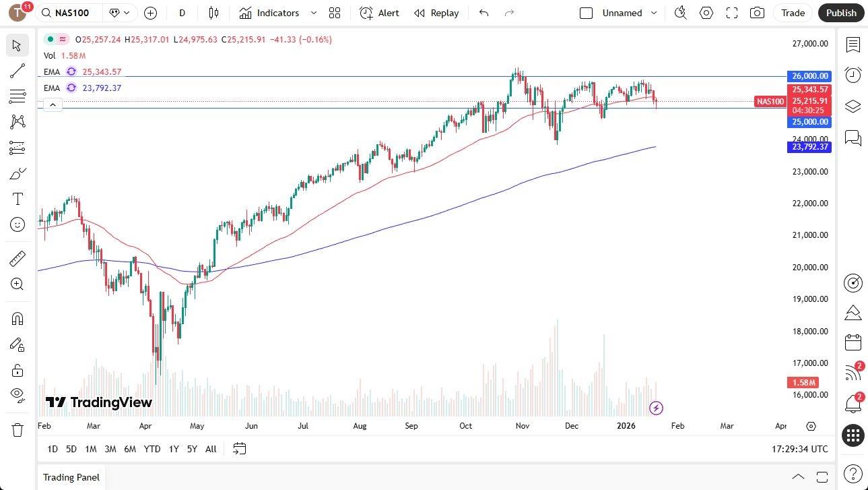Image resolution: width=868 pixels, height=490 pixels.
Task: Click the Trade button
Action: (793, 13)
